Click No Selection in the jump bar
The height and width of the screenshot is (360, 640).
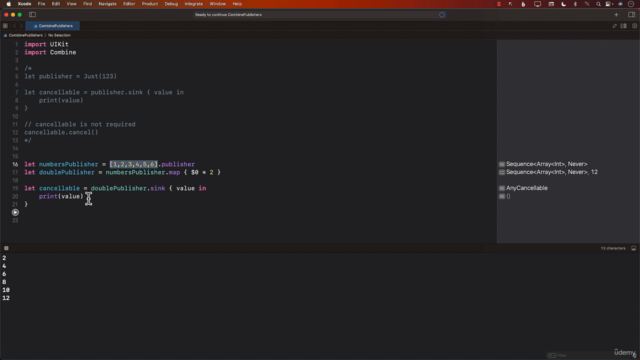(x=59, y=35)
